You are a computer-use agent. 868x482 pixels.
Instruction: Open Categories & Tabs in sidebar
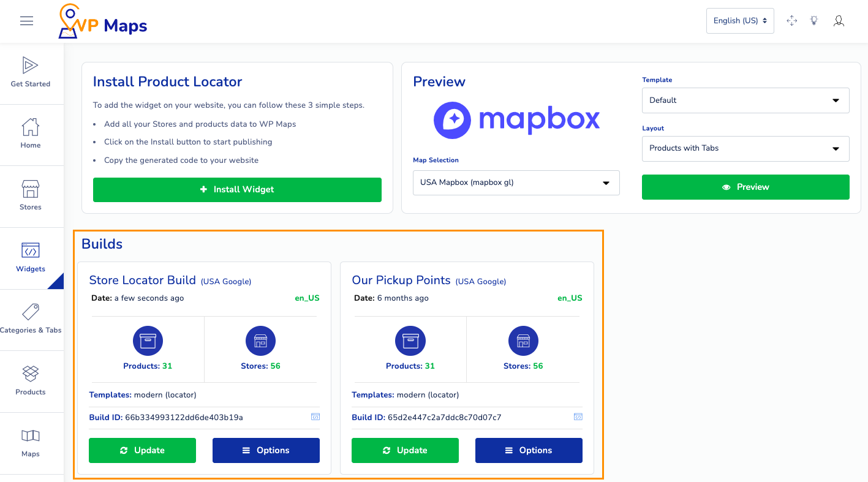pos(31,318)
